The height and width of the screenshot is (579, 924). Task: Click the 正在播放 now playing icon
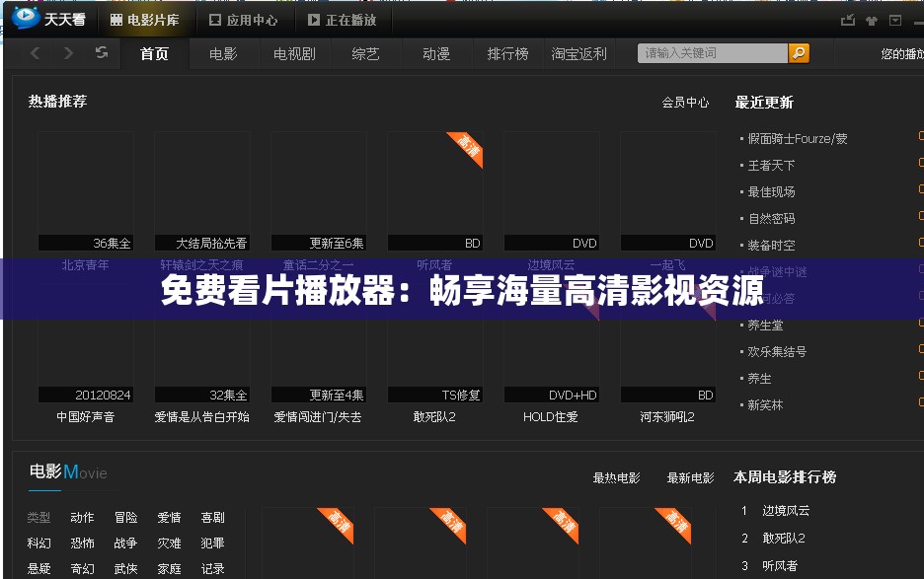coord(316,19)
